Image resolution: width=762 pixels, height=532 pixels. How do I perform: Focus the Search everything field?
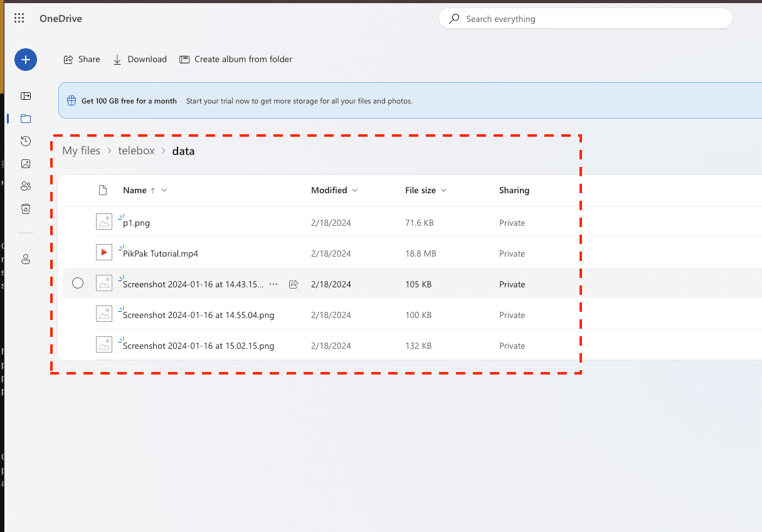click(x=586, y=19)
